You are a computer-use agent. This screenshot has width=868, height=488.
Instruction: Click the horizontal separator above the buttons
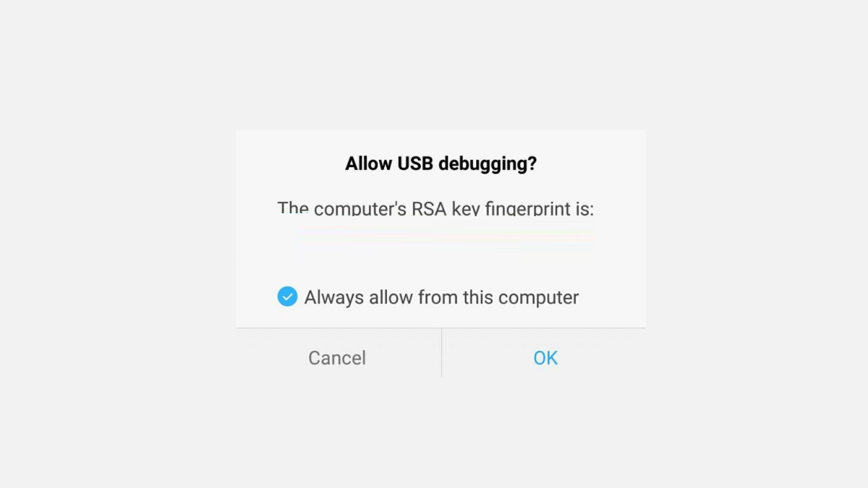click(x=441, y=328)
